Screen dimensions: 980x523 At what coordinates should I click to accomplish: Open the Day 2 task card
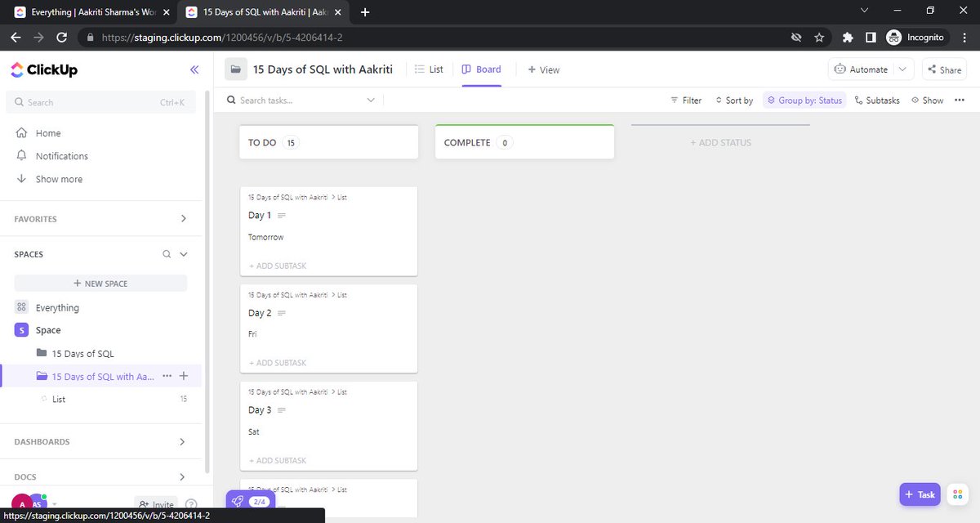(328, 329)
